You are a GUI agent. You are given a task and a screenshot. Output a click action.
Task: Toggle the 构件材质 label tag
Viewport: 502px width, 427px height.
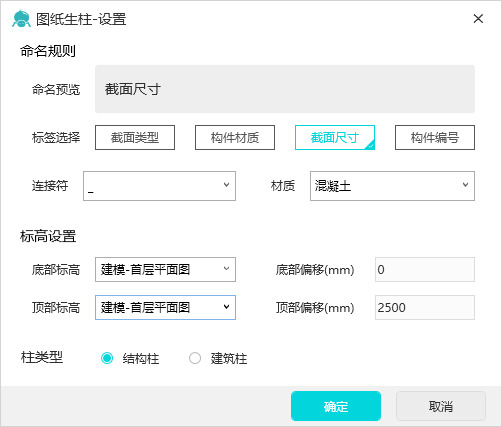coord(235,137)
